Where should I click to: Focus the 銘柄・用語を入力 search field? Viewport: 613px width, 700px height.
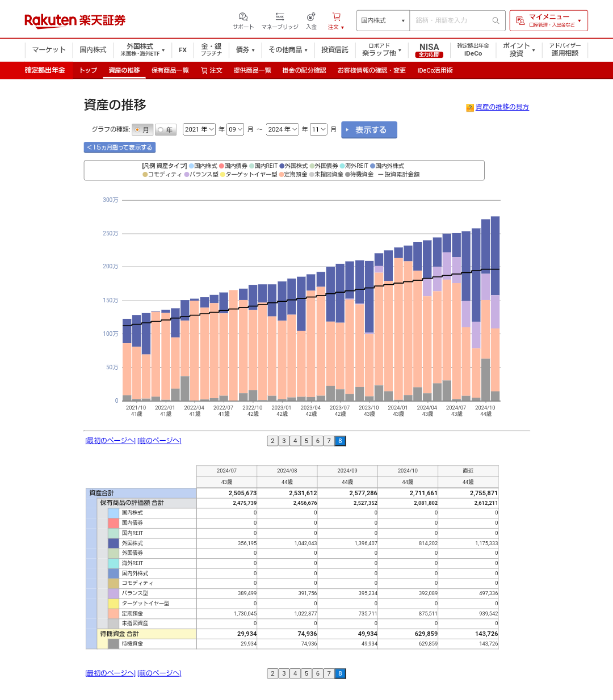[x=450, y=20]
